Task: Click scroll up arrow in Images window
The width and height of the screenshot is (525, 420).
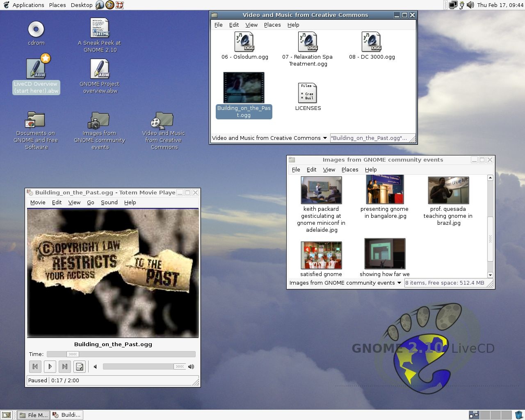Action: 490,178
